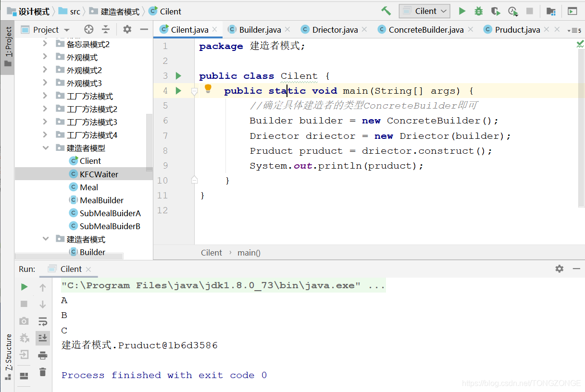Click the run gutter arrow on line 4
The height and width of the screenshot is (392, 585).
[x=178, y=91]
